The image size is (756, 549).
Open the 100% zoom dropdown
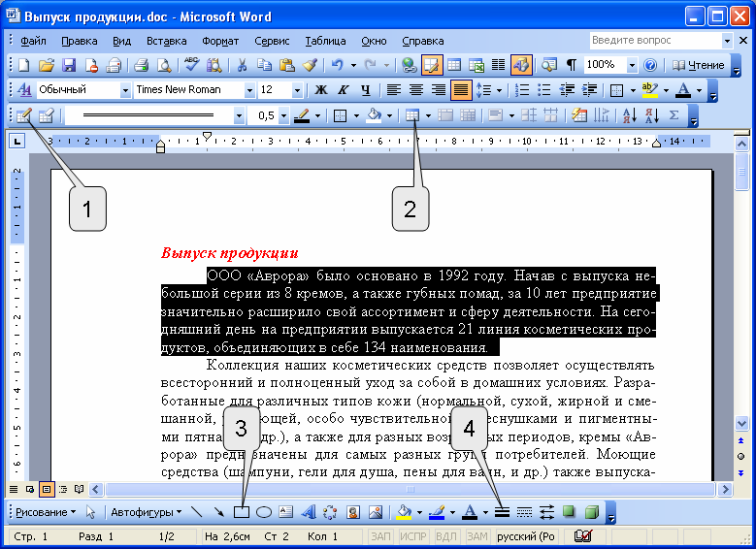tap(632, 65)
